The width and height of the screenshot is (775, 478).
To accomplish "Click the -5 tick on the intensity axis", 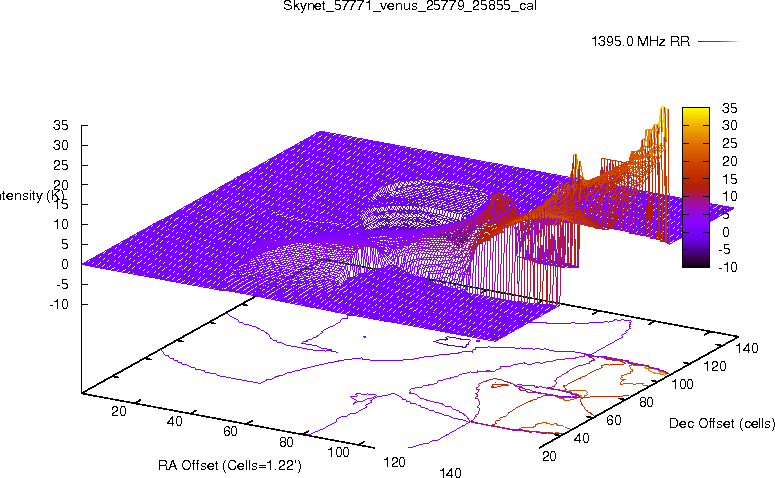I will point(62,284).
